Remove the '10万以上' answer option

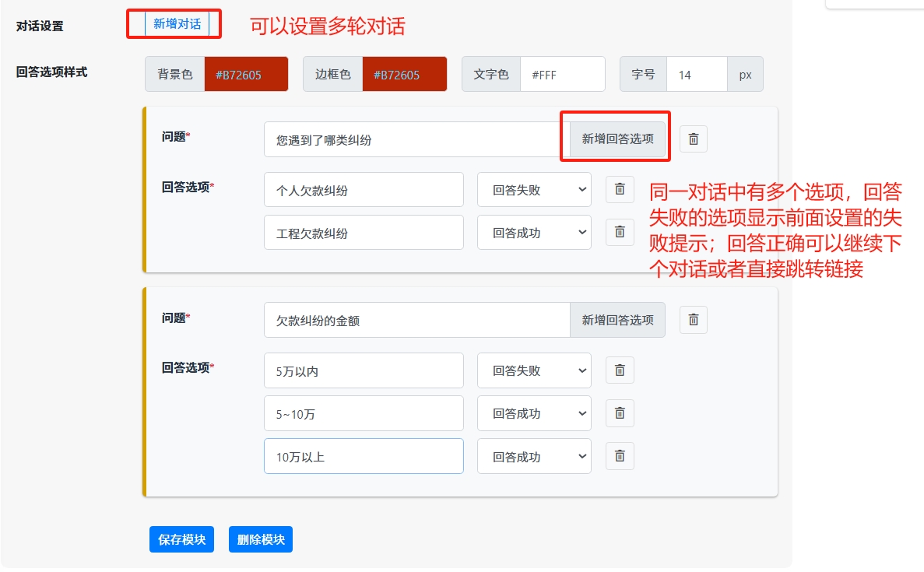click(620, 456)
